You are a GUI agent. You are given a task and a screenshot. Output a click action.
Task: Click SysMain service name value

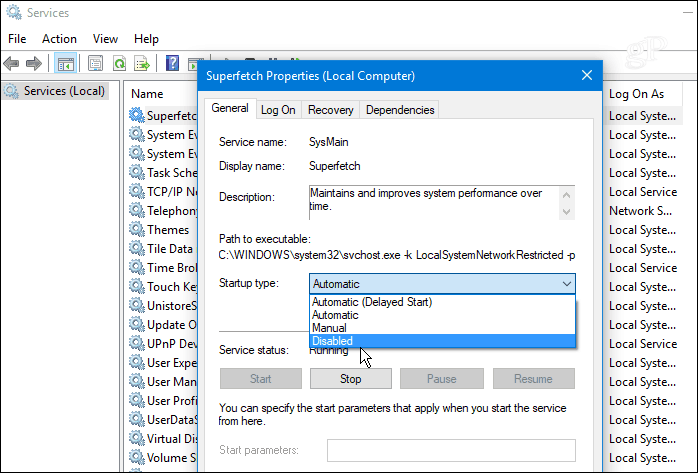tap(329, 142)
